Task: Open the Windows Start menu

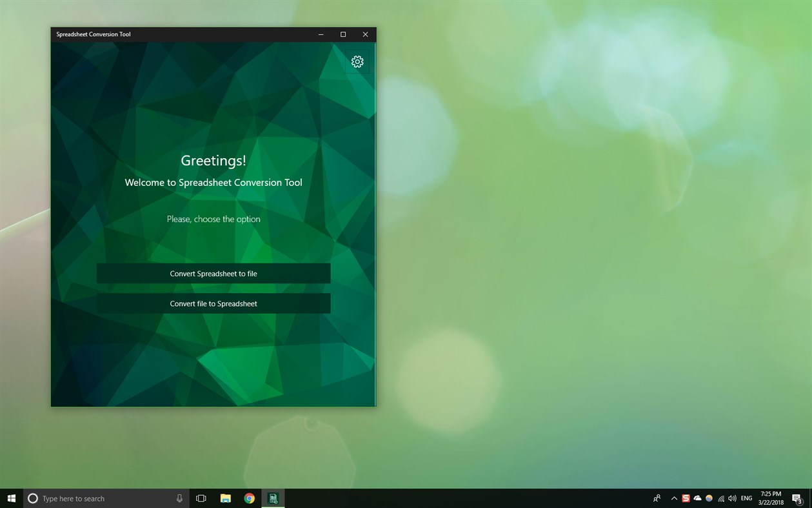Action: (12, 498)
